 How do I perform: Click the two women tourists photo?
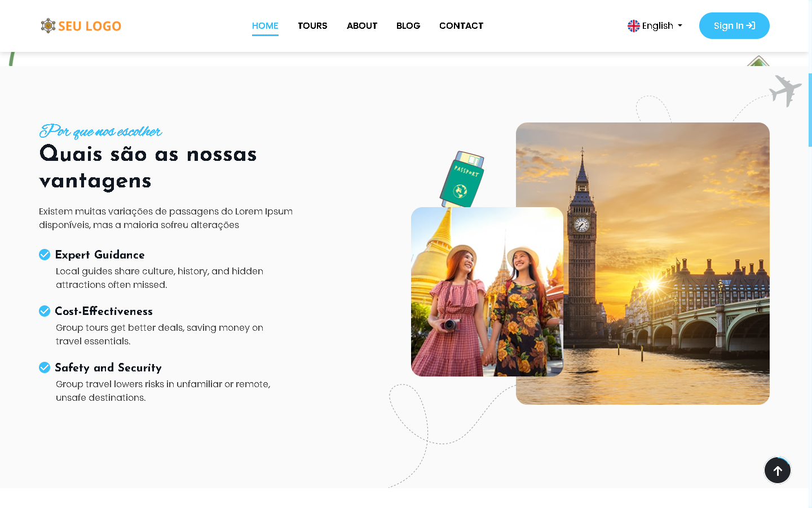pyautogui.click(x=487, y=292)
